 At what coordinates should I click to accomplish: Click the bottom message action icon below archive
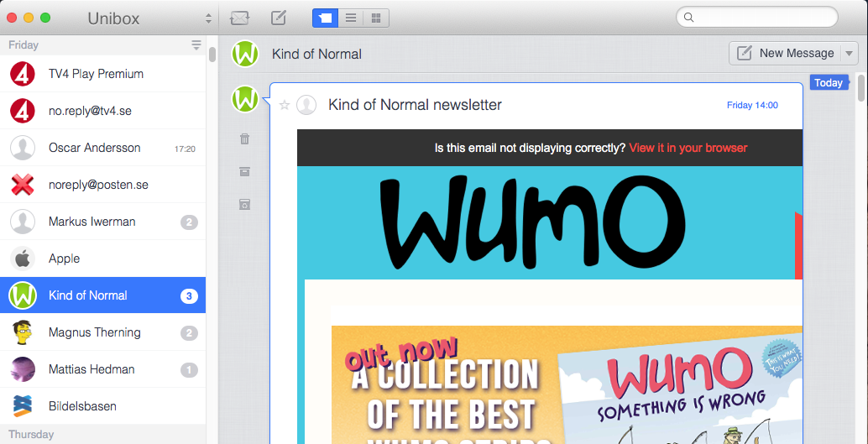pyautogui.click(x=244, y=205)
